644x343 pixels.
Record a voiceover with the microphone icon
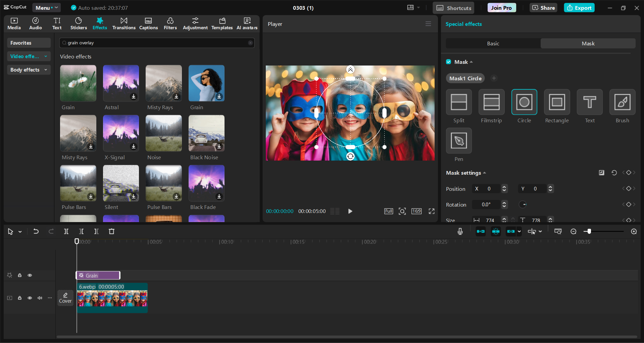pos(460,231)
